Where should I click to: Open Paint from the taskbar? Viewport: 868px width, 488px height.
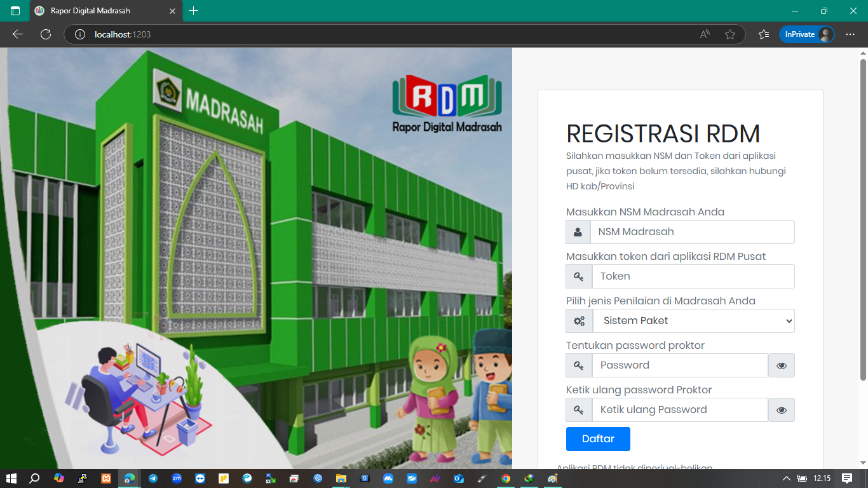(553, 478)
